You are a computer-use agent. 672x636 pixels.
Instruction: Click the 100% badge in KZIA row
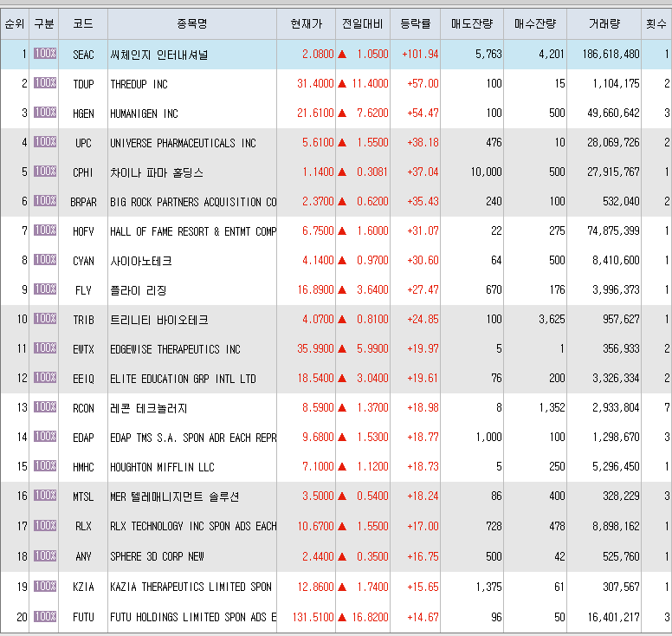tap(45, 586)
